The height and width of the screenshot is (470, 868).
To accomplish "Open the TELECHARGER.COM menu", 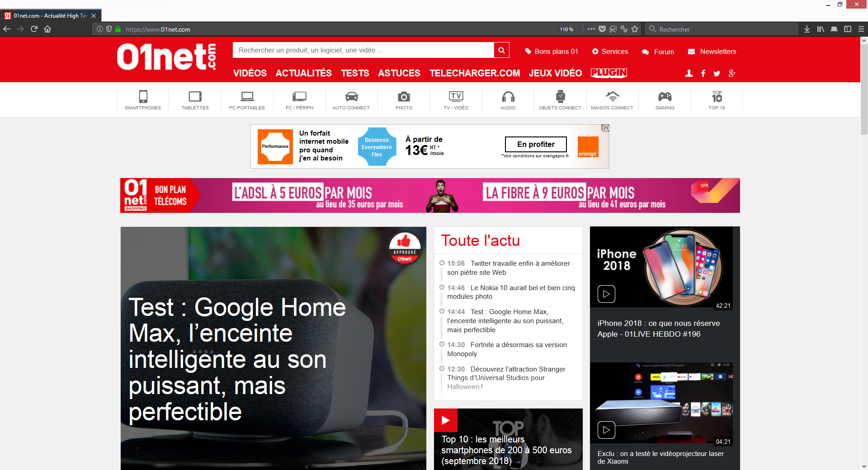I will [x=475, y=73].
